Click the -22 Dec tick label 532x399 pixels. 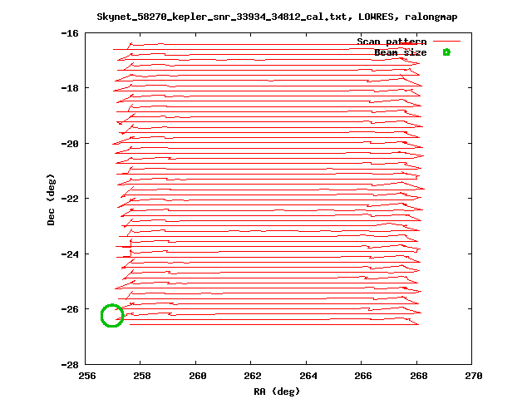pos(70,199)
